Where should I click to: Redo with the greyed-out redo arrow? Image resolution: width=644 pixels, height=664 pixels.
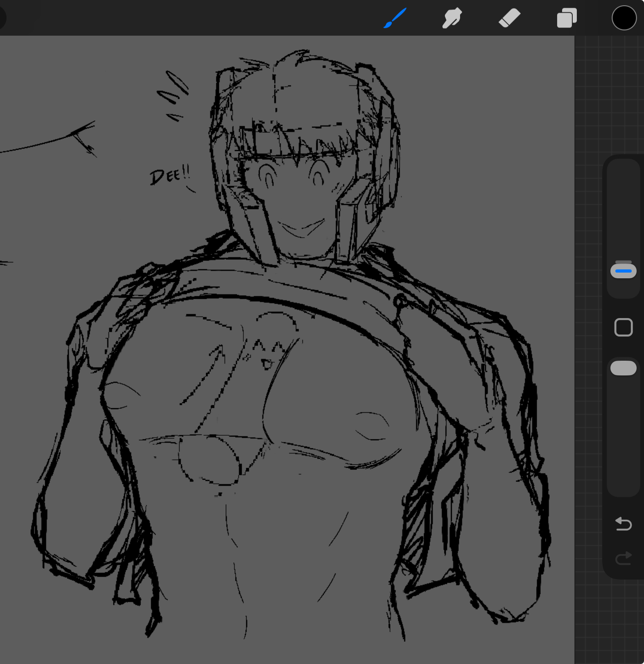point(623,558)
